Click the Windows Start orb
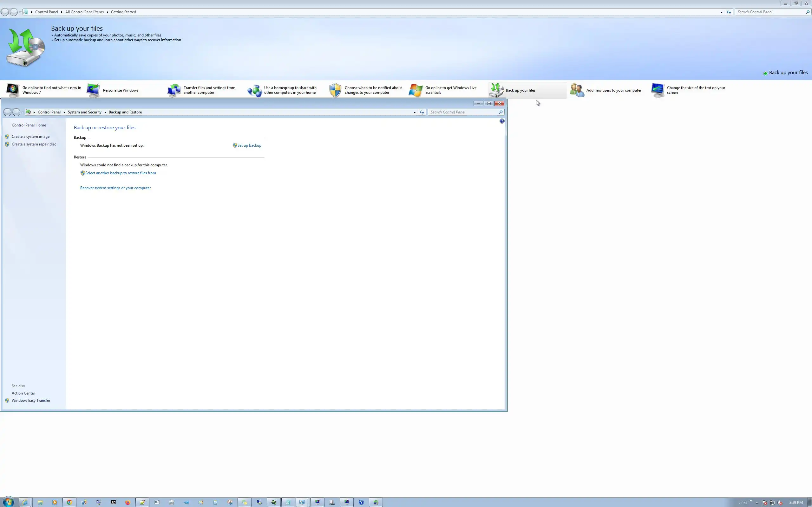The width and height of the screenshot is (812, 507). tap(8, 502)
